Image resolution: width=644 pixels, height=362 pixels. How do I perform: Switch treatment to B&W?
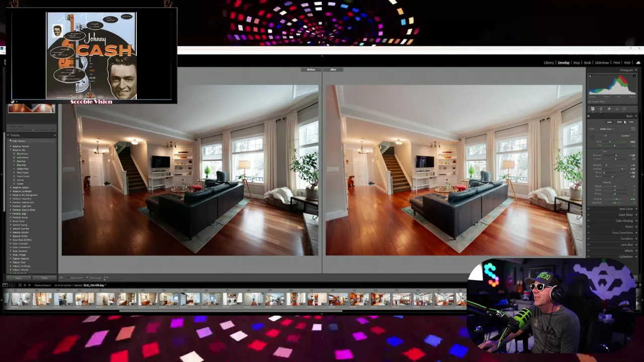pyautogui.click(x=619, y=122)
